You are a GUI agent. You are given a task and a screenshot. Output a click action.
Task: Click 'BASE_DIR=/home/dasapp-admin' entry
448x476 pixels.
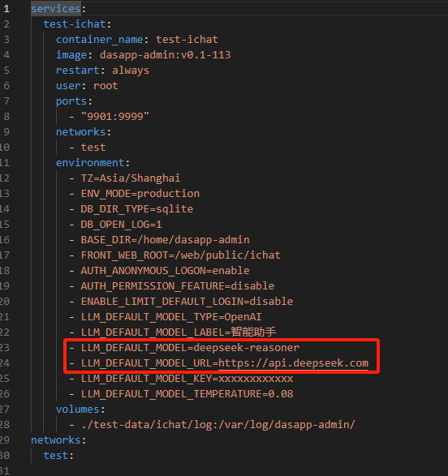tap(166, 240)
